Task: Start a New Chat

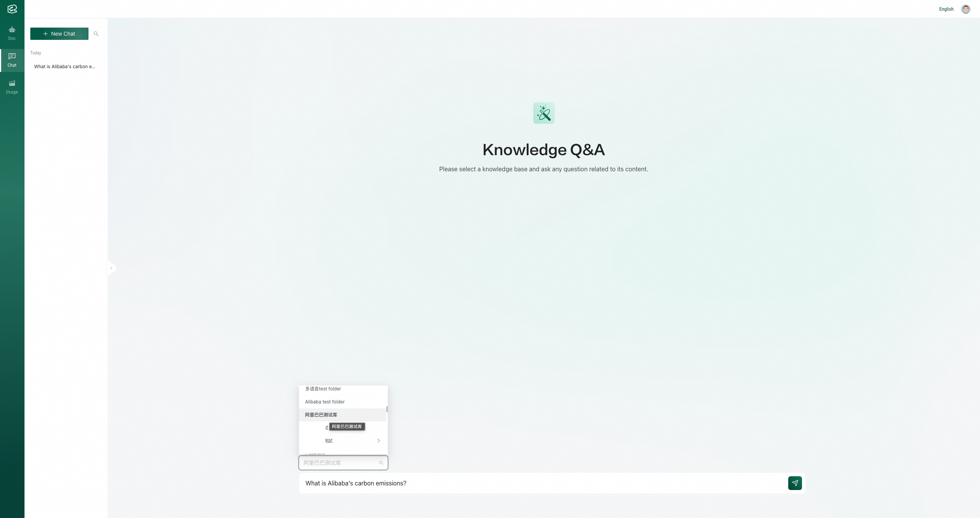Action: pyautogui.click(x=59, y=34)
